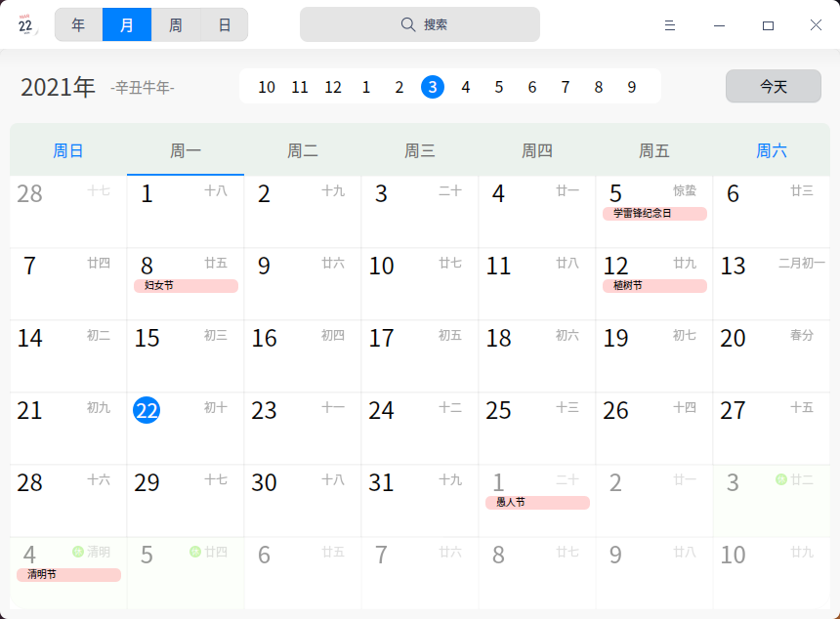This screenshot has width=840, height=619.
Task: Click the 妇女节 holiday label on March 8
Action: tap(185, 286)
